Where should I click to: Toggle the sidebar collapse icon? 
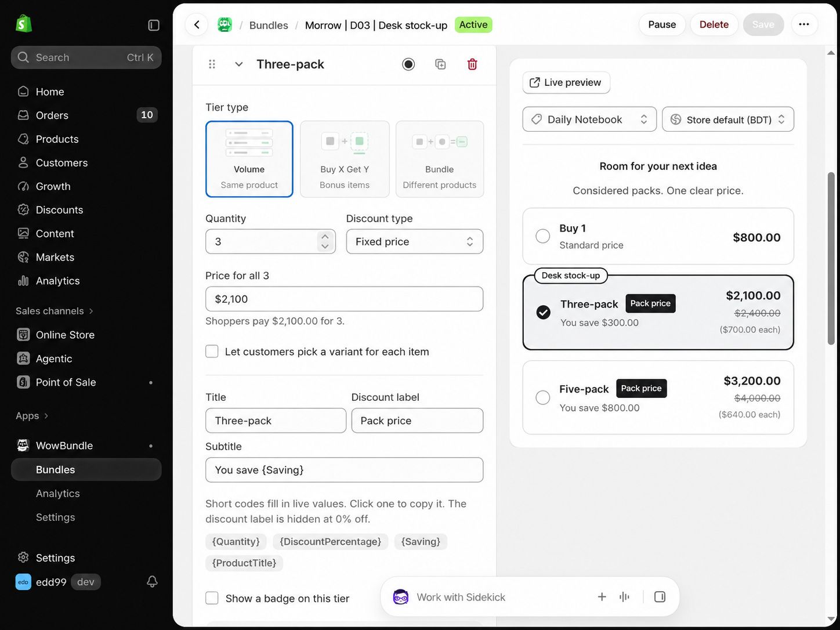coord(154,25)
